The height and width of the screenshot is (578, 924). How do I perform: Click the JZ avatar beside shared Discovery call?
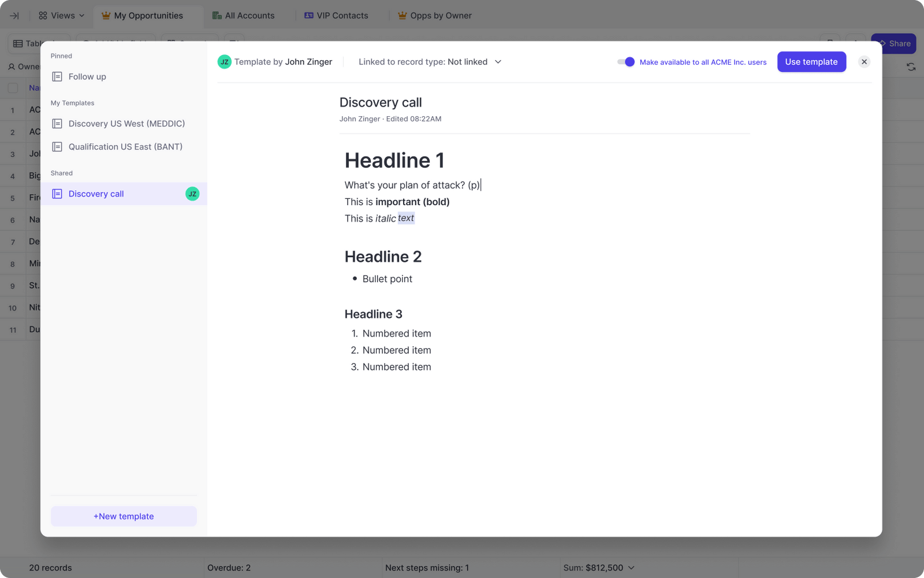[x=192, y=194]
